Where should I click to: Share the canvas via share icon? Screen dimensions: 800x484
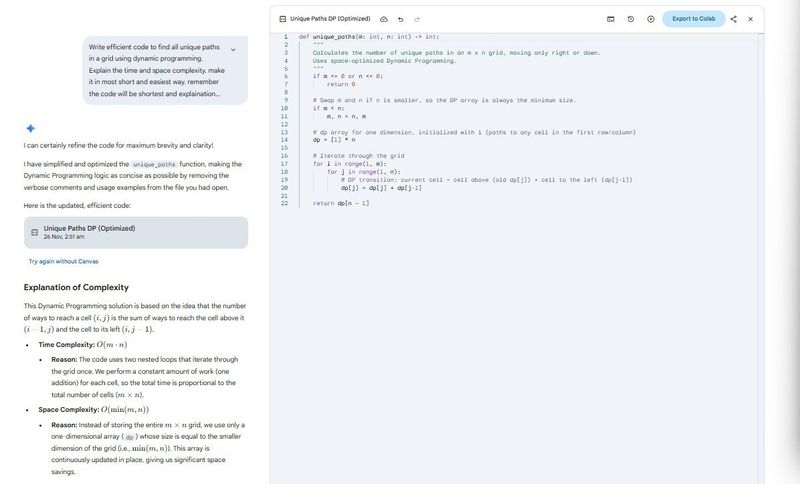(x=733, y=19)
